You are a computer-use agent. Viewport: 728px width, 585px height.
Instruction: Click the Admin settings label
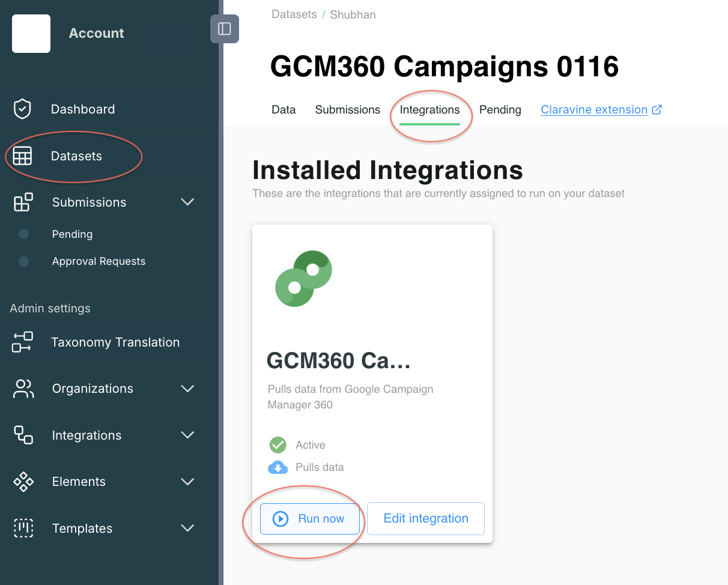point(50,309)
